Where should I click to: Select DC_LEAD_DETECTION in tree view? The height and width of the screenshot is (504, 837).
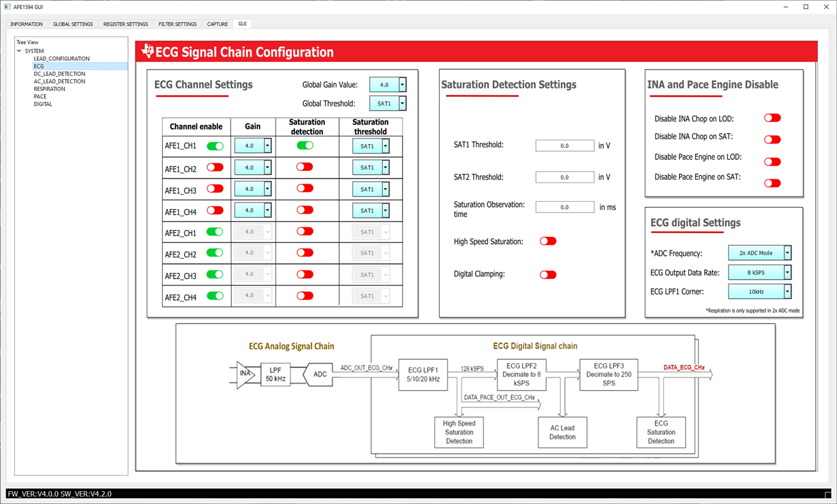coord(60,74)
